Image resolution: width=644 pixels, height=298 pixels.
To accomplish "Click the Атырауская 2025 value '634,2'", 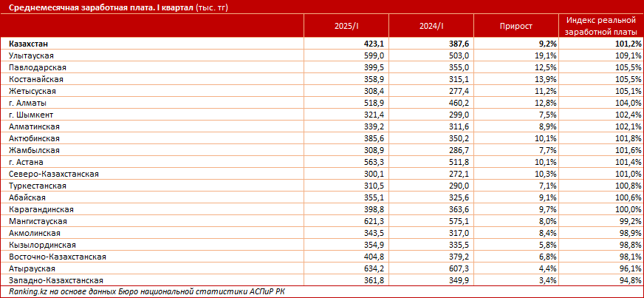I will [375, 269].
